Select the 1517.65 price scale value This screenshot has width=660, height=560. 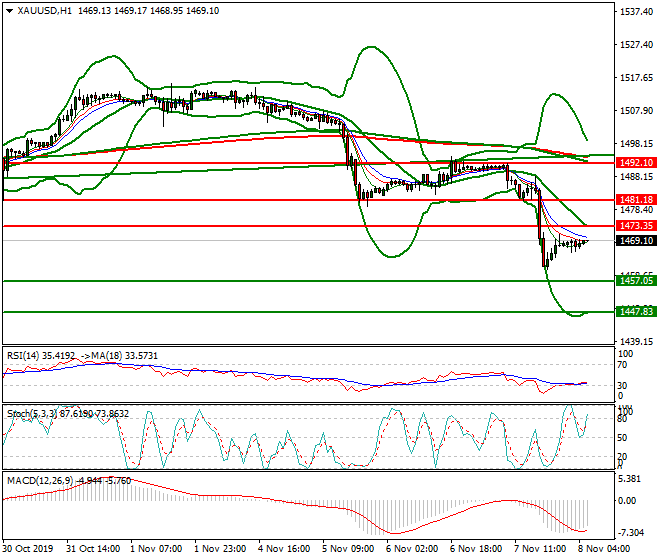636,77
